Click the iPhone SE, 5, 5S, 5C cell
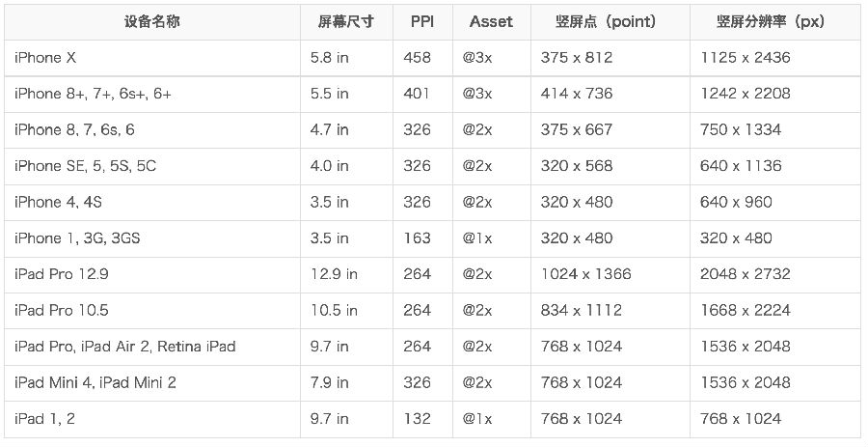This screenshot has width=868, height=447. click(152, 166)
